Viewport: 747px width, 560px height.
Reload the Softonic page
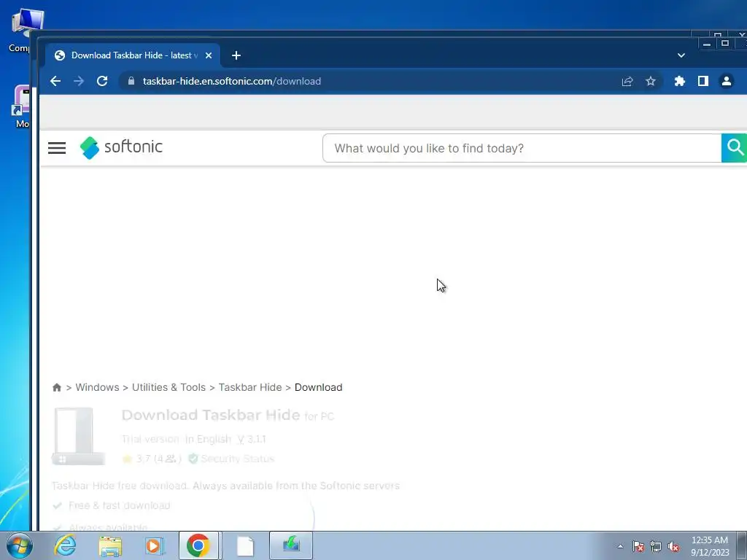[x=102, y=81]
